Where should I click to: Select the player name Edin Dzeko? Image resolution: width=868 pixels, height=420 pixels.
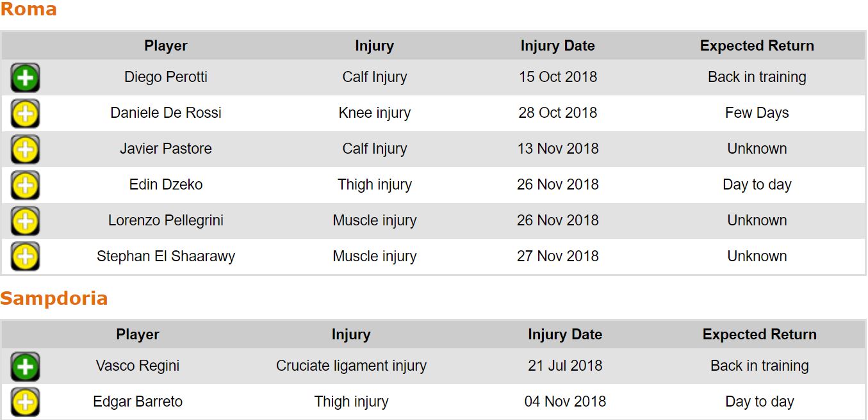pyautogui.click(x=166, y=185)
